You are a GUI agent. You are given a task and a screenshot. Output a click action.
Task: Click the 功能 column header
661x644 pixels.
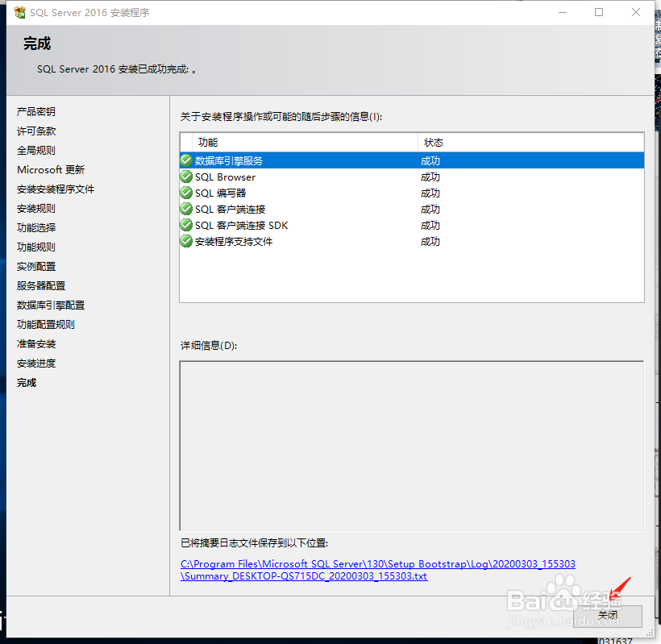click(305, 143)
